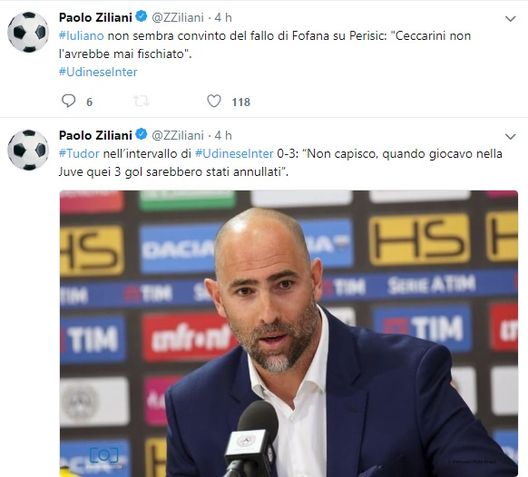Click verified badge on first Paolo Ziliani tweet

point(141,16)
